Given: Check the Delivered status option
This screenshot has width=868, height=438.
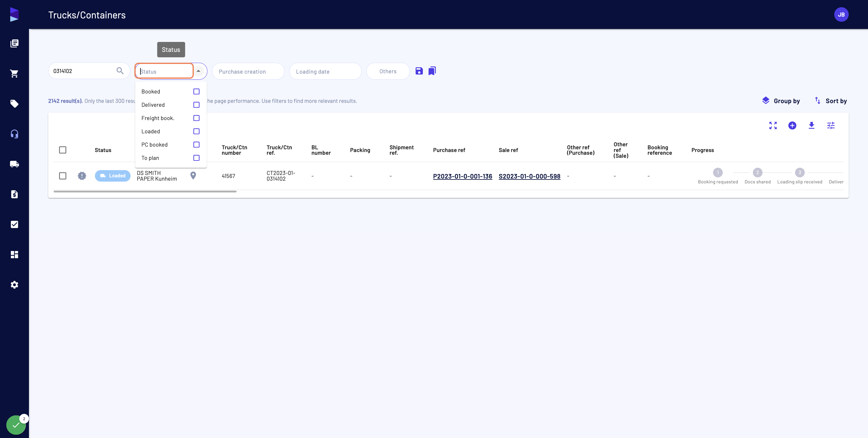Looking at the screenshot, I should click(197, 105).
